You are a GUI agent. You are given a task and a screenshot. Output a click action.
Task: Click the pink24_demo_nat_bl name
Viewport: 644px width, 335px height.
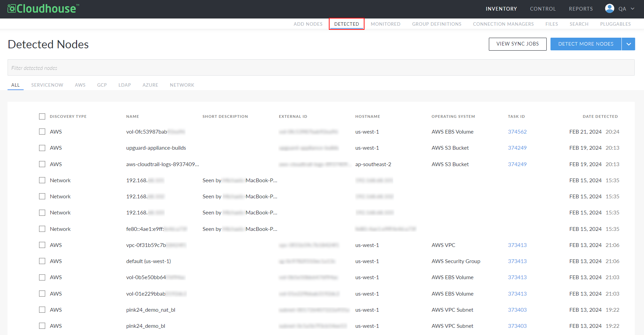151,310
